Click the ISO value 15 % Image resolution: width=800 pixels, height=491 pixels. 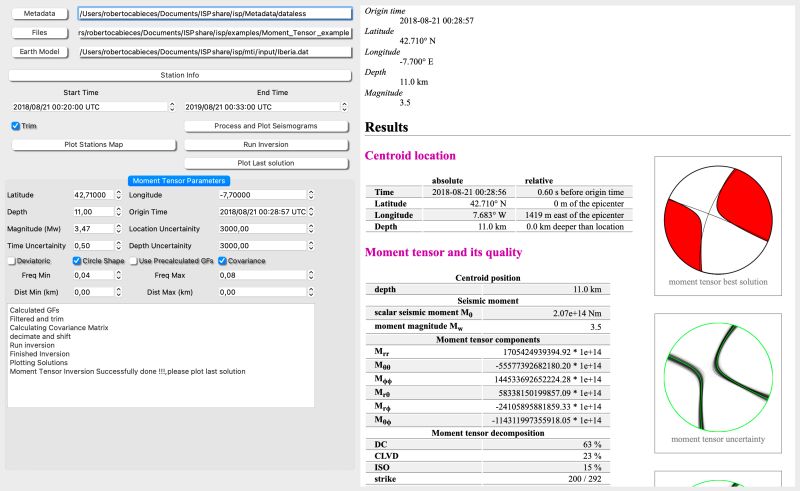(x=592, y=468)
